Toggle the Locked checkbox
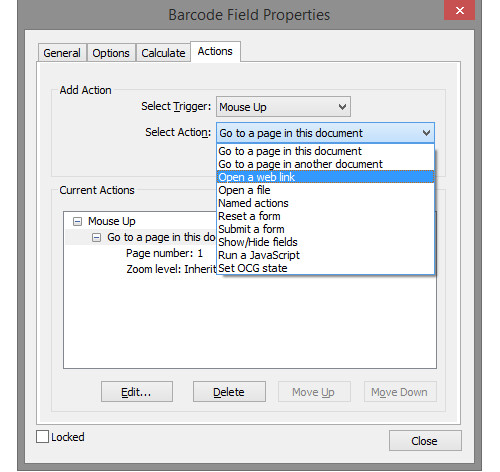The image size is (500, 472). click(x=42, y=437)
